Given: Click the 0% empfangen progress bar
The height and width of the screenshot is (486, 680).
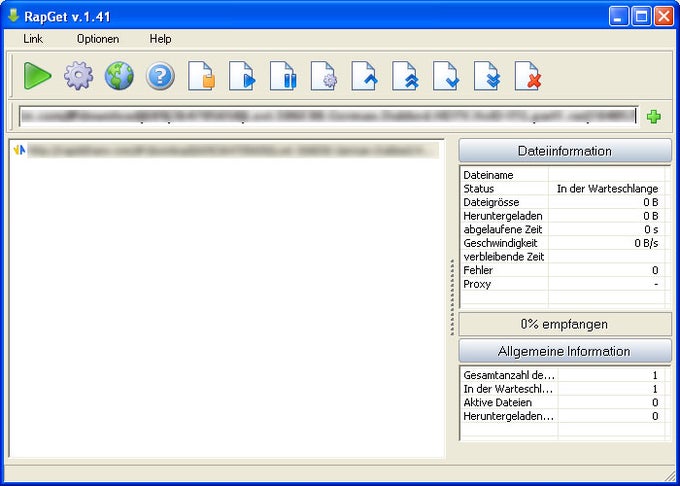Looking at the screenshot, I should pyautogui.click(x=565, y=324).
